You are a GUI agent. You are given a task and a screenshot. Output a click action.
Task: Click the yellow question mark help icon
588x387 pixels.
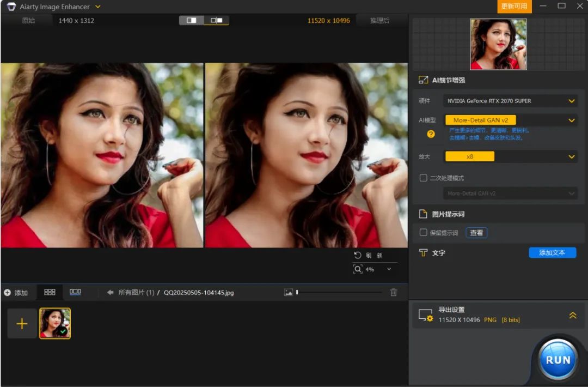tap(431, 134)
